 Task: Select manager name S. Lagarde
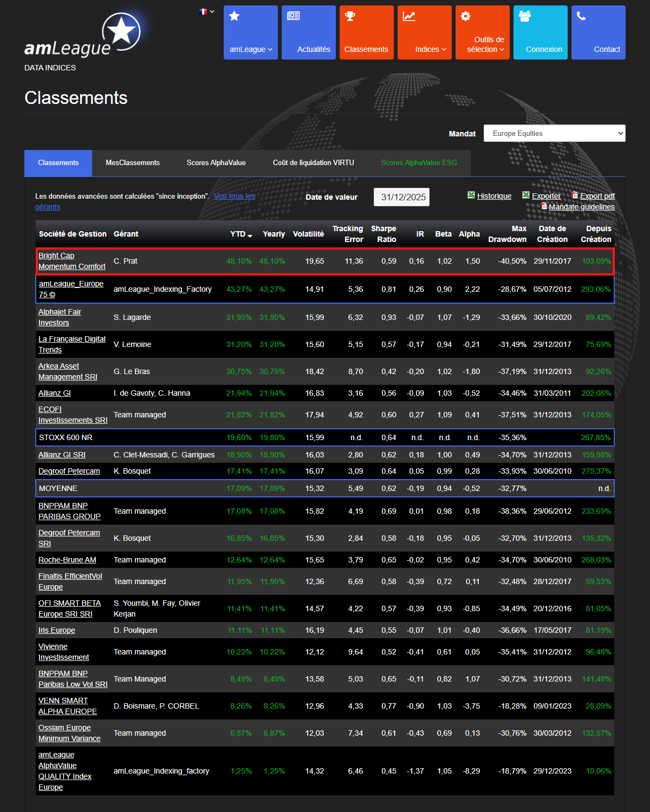pos(132,317)
